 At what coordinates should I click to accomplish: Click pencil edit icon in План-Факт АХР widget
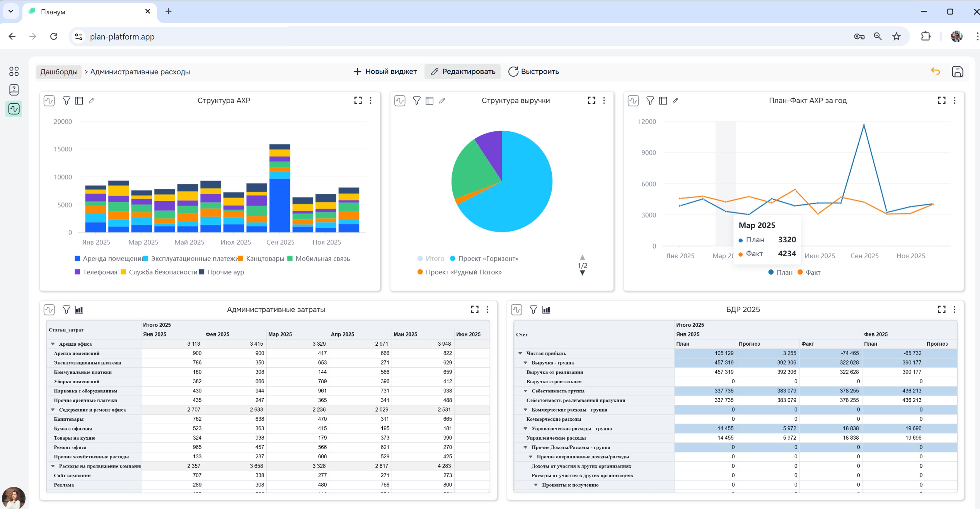coord(675,101)
